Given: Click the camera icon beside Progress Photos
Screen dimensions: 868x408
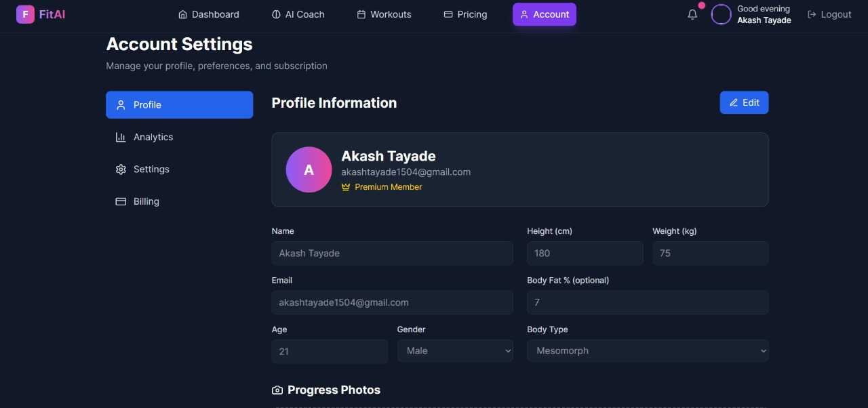Looking at the screenshot, I should [277, 390].
